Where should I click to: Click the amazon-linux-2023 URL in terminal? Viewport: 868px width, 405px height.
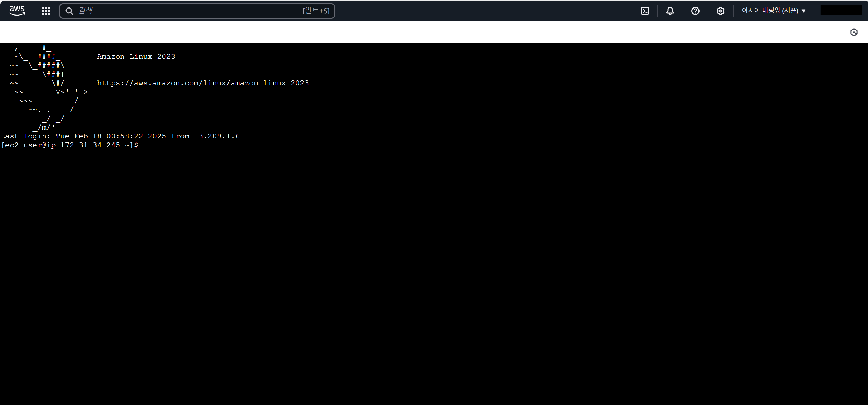(x=203, y=83)
